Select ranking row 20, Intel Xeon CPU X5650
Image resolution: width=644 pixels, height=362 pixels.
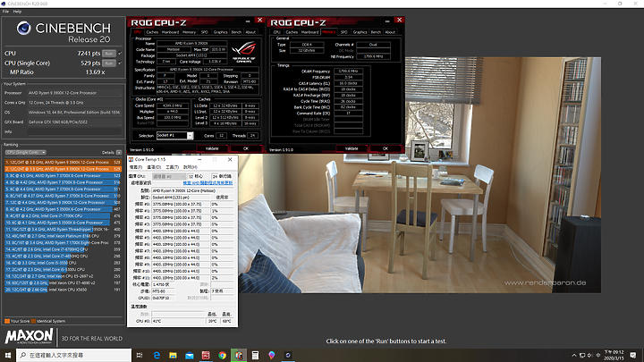(64, 290)
